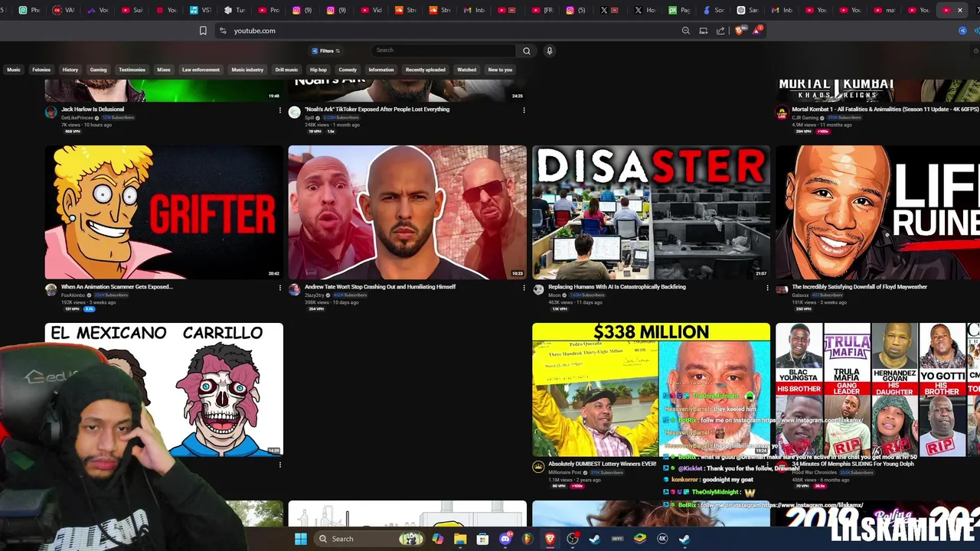980x551 pixels.
Task: Open Discord from the taskbar
Action: pyautogui.click(x=505, y=539)
